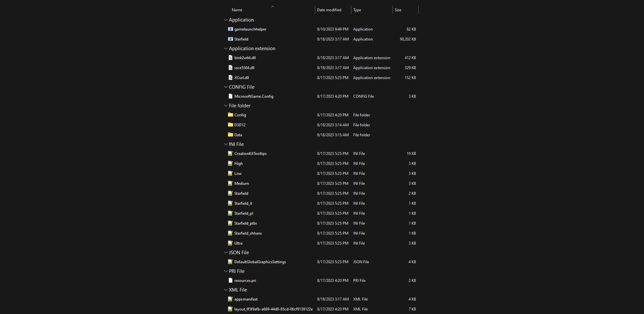Select the CreationKitTooltips file name

(x=251, y=154)
